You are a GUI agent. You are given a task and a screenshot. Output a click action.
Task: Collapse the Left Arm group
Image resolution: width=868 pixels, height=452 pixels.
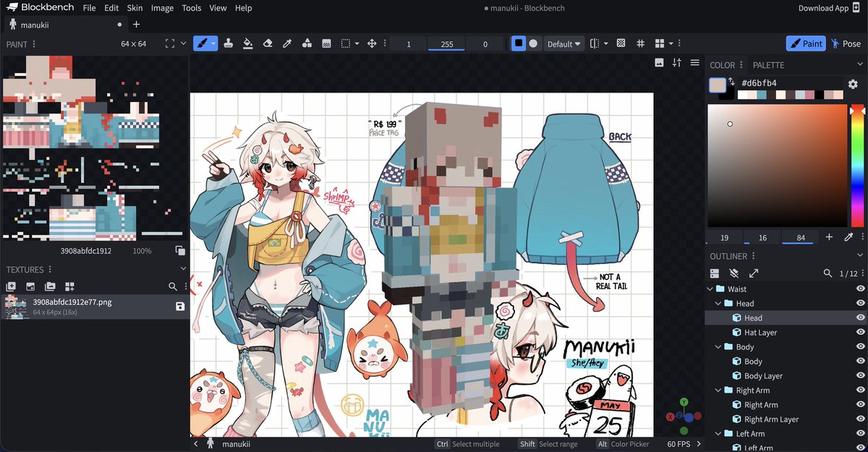coord(718,433)
